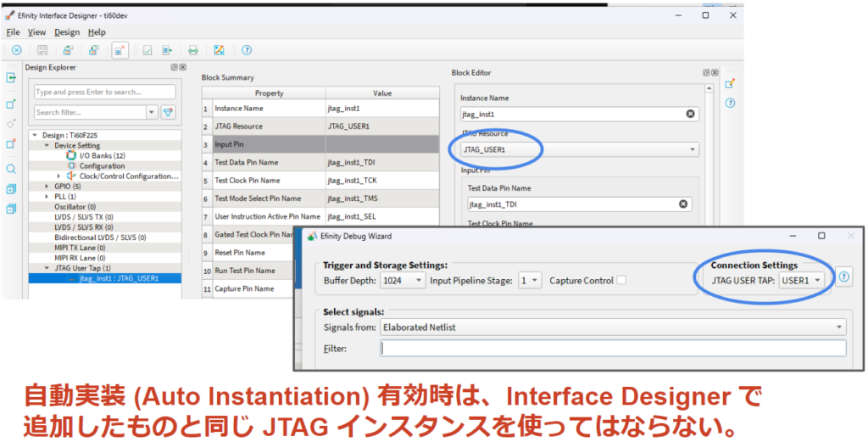This screenshot has width=868, height=442.
Task: Open the Buffer Depth dropdown
Action: pyautogui.click(x=403, y=281)
